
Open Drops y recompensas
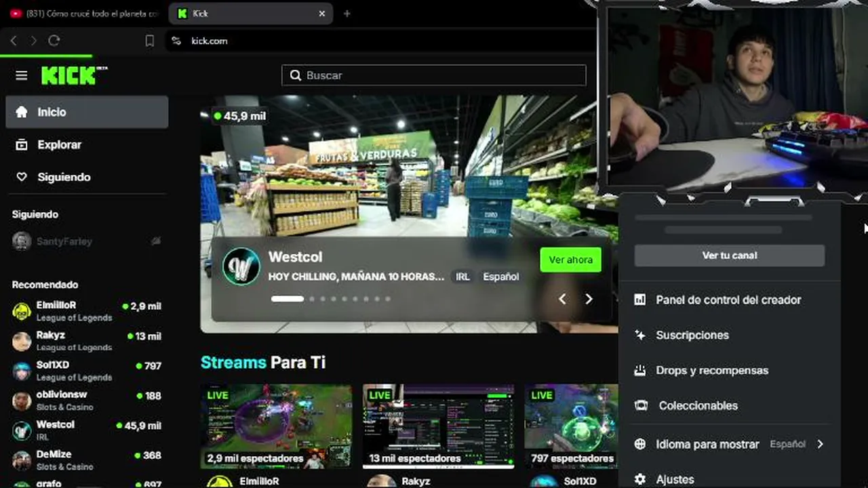(x=730, y=370)
